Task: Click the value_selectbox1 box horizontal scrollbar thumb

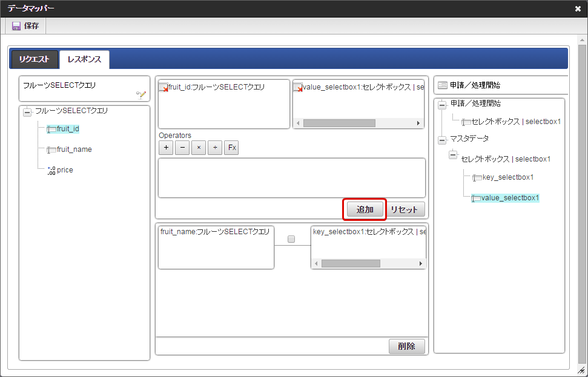Action: point(339,123)
